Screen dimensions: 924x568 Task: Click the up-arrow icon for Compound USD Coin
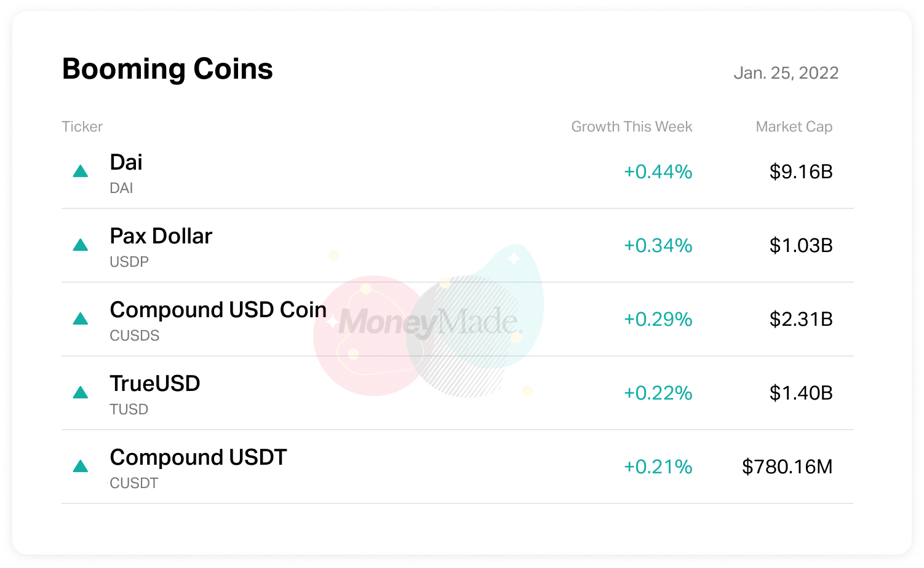[81, 318]
